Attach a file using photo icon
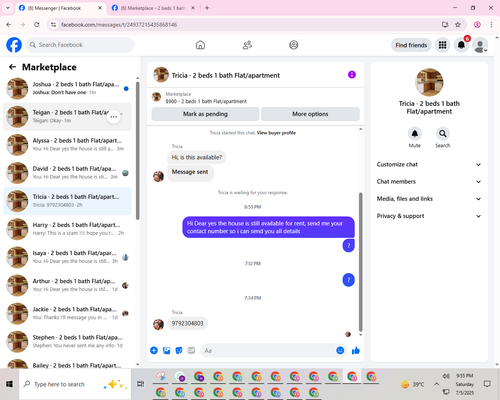500x400 pixels. (x=166, y=350)
